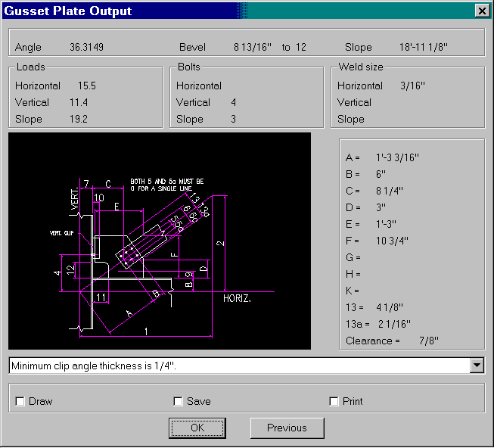494x448 pixels.
Task: Close the Gusset Plate Output dialog
Action: tap(482, 11)
